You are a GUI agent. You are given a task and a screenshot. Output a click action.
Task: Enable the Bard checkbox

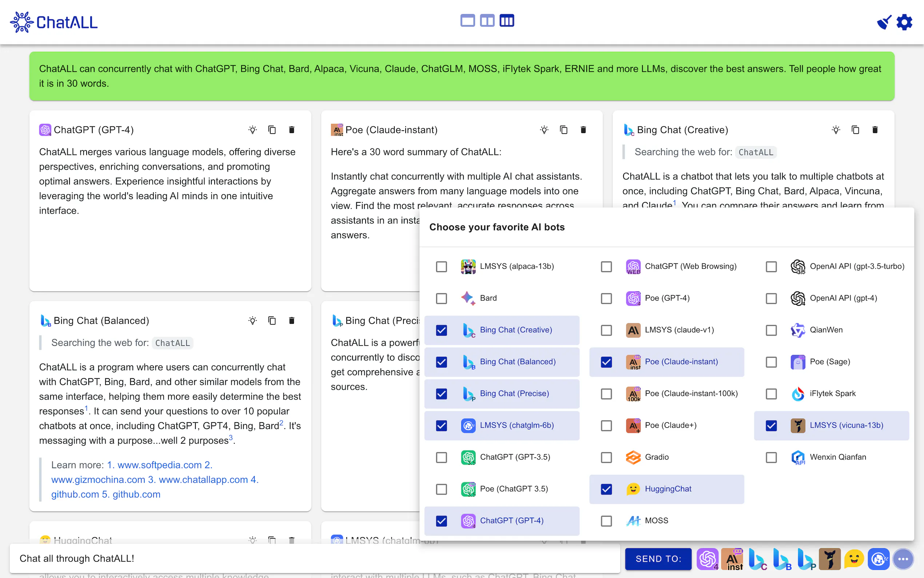441,298
